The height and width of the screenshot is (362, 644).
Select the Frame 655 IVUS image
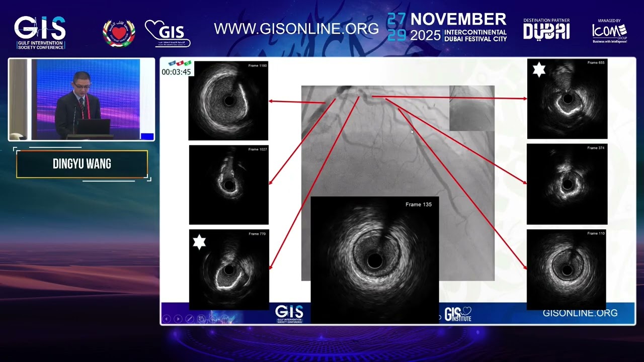567,99
